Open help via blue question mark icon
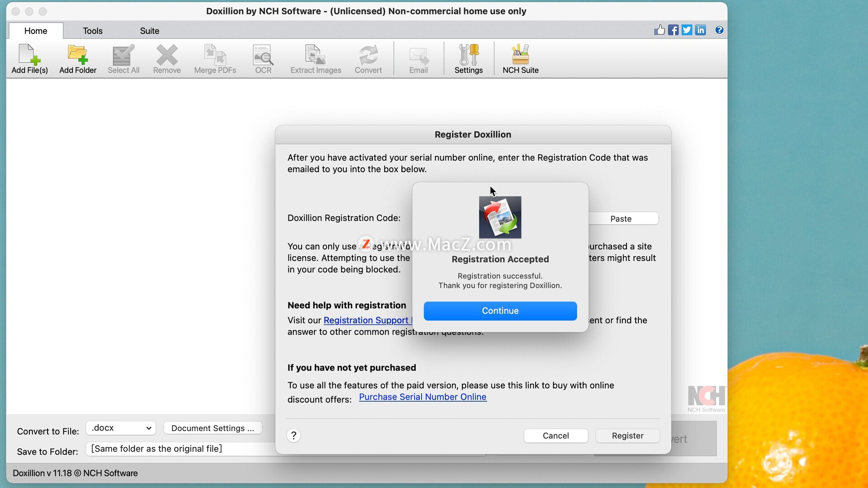The height and width of the screenshot is (488, 868). [719, 30]
